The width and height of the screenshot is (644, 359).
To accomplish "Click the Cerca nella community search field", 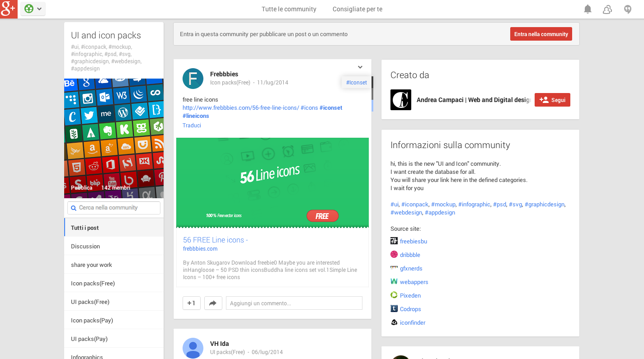I will tap(114, 208).
